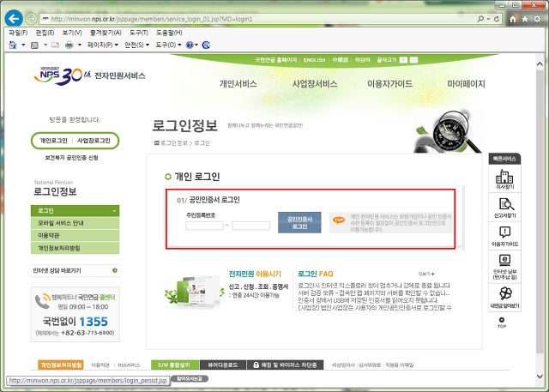Click the TOP button to jump up

click(x=502, y=323)
